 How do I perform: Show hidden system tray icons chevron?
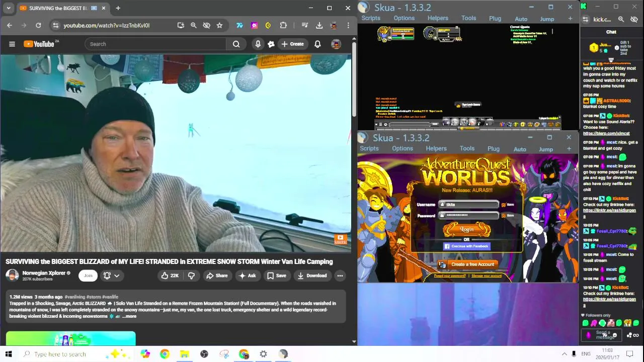point(565,354)
